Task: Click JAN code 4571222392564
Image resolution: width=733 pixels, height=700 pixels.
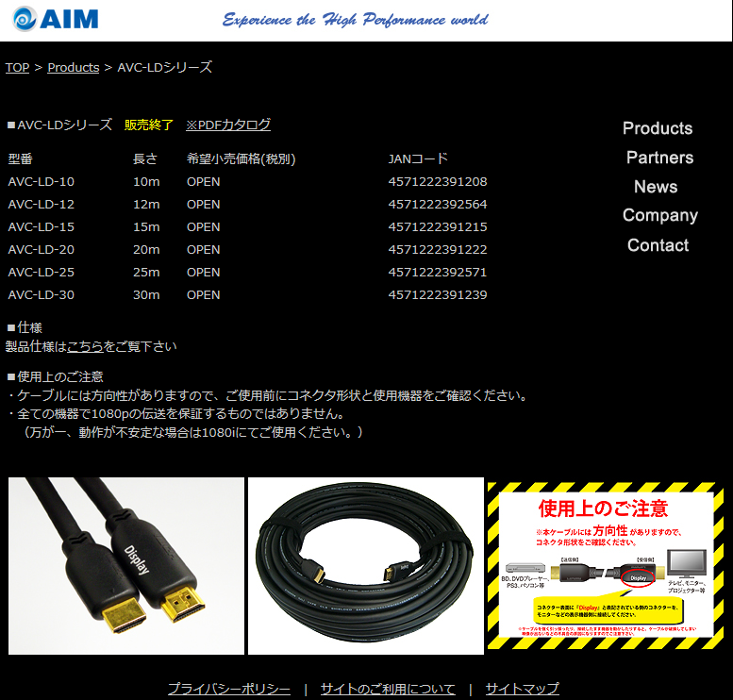Action: (438, 205)
